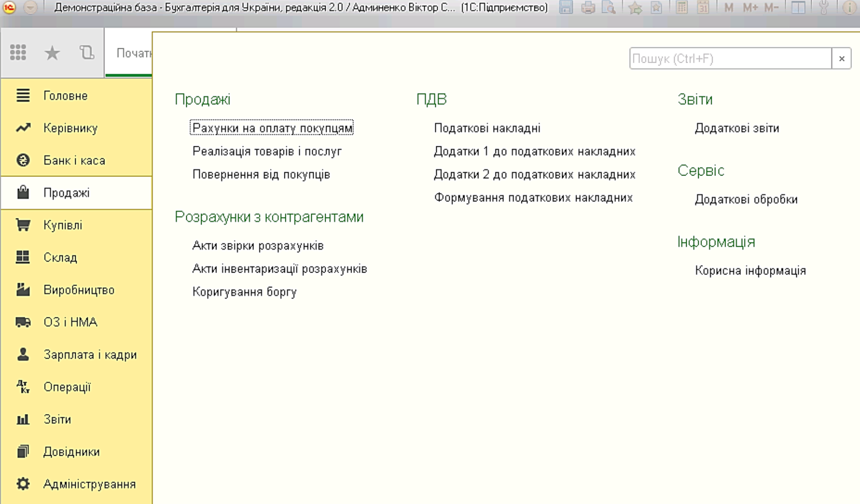Click the Купівлі shopping cart icon

coord(23,225)
